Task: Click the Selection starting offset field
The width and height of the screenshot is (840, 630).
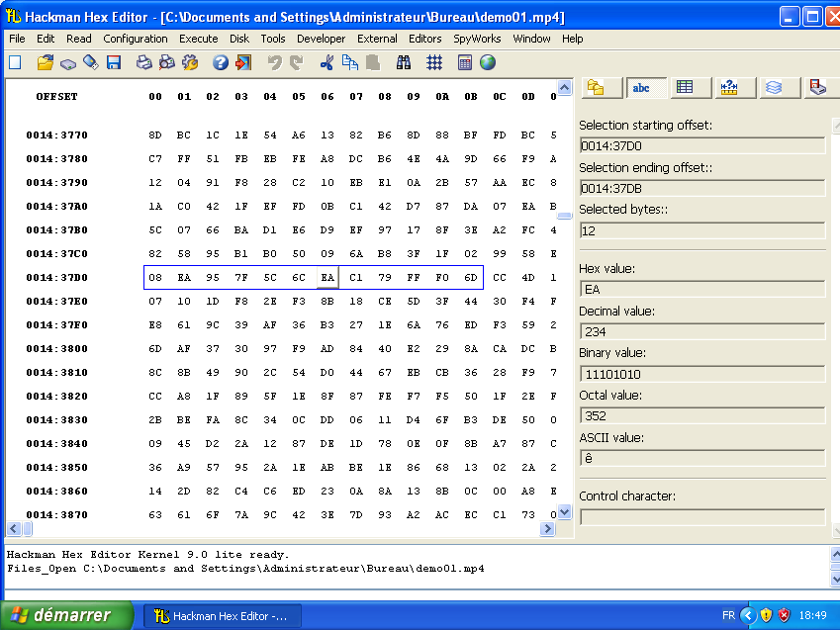Action: [x=700, y=146]
